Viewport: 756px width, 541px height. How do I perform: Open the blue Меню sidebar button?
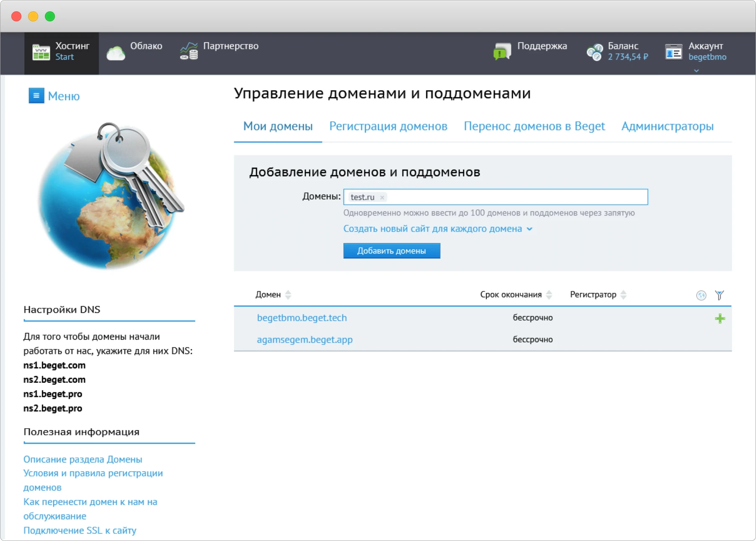(x=36, y=96)
